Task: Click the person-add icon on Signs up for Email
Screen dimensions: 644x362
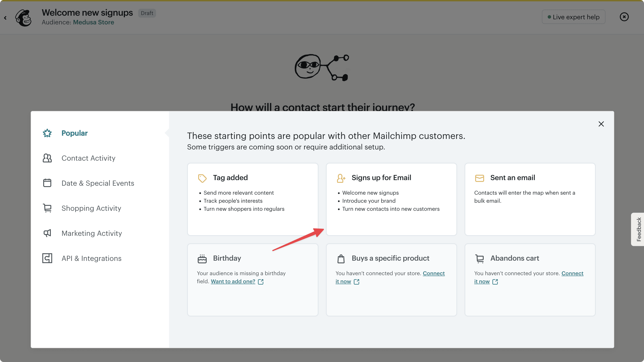Action: pos(341,178)
